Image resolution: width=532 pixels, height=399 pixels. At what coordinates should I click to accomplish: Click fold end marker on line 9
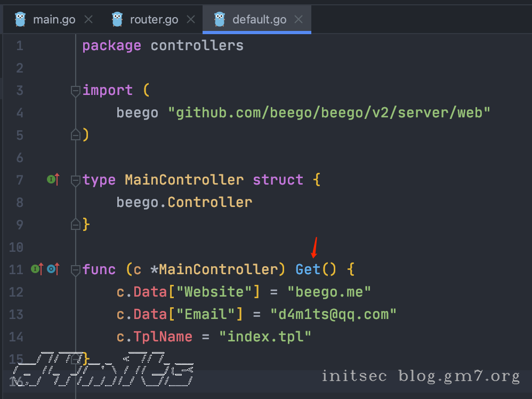76,225
